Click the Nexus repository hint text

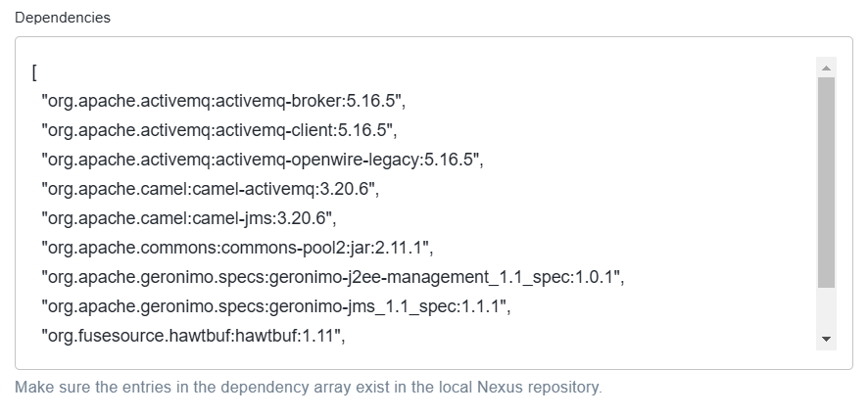(309, 388)
